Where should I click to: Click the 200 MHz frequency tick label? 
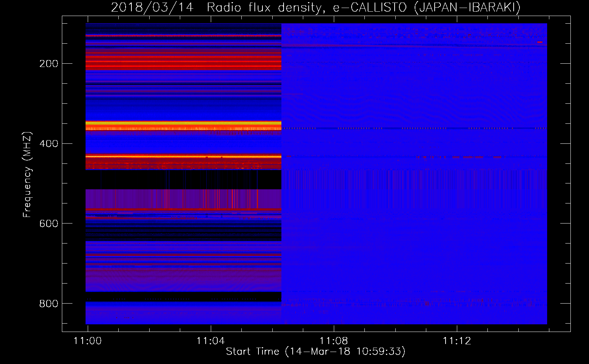(x=49, y=64)
